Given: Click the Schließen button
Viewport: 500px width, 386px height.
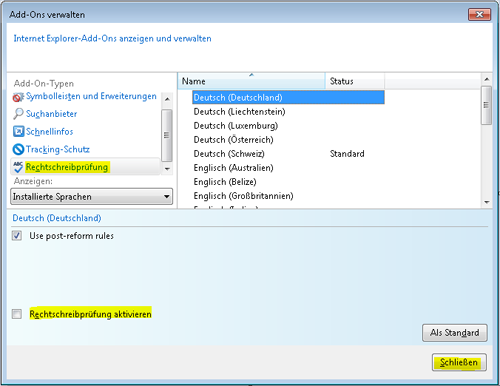Looking at the screenshot, I should point(459,362).
